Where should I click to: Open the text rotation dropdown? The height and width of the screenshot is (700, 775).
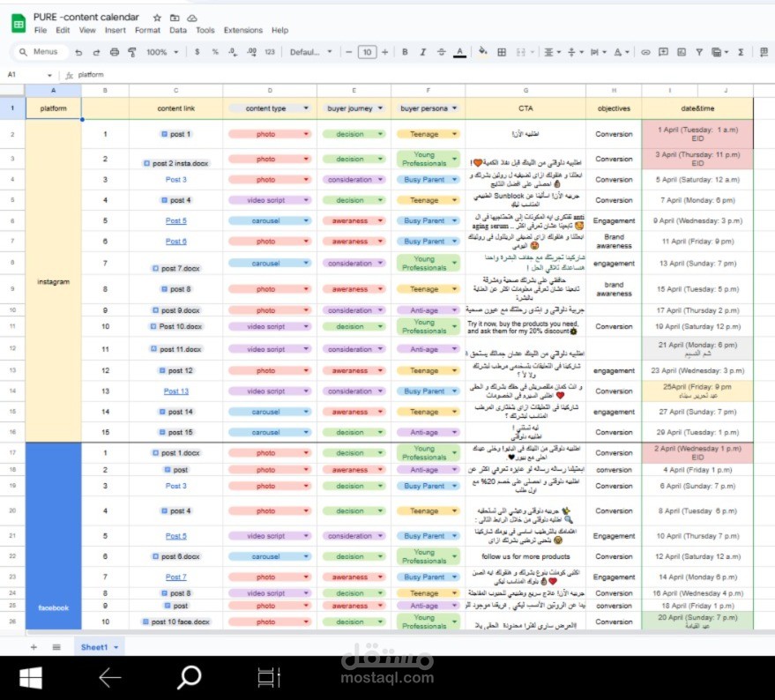tap(622, 52)
